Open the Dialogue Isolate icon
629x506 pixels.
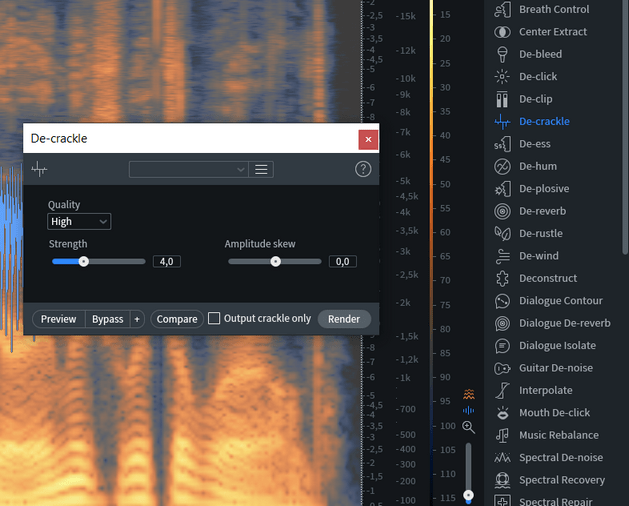pyautogui.click(x=502, y=346)
